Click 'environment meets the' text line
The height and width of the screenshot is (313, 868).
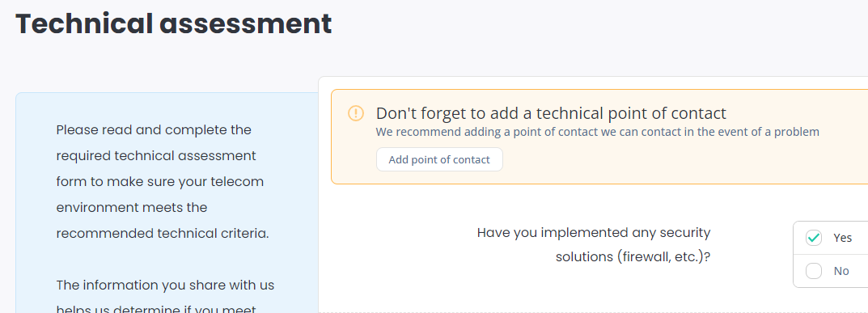[x=132, y=207]
